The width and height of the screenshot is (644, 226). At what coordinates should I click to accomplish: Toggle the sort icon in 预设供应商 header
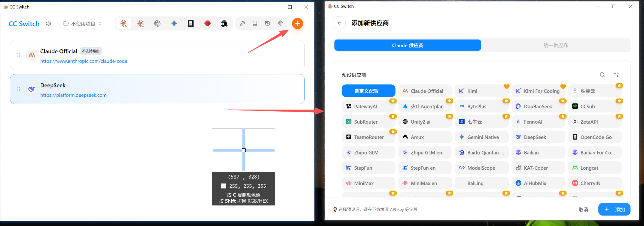click(616, 75)
